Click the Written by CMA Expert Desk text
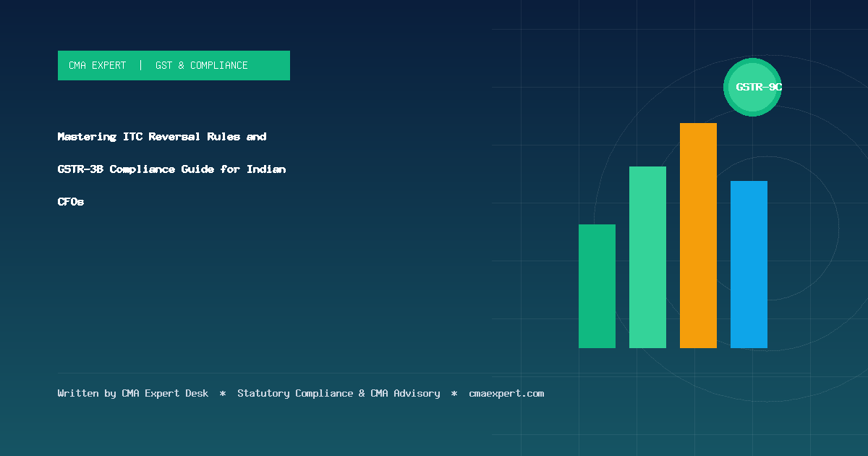The width and height of the screenshot is (868, 456). pyautogui.click(x=133, y=394)
